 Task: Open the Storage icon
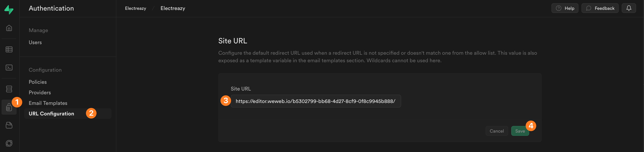tap(9, 125)
